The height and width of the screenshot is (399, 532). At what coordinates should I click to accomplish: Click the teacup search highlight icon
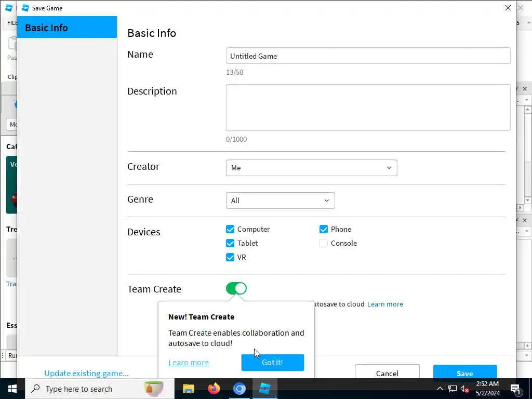(154, 389)
